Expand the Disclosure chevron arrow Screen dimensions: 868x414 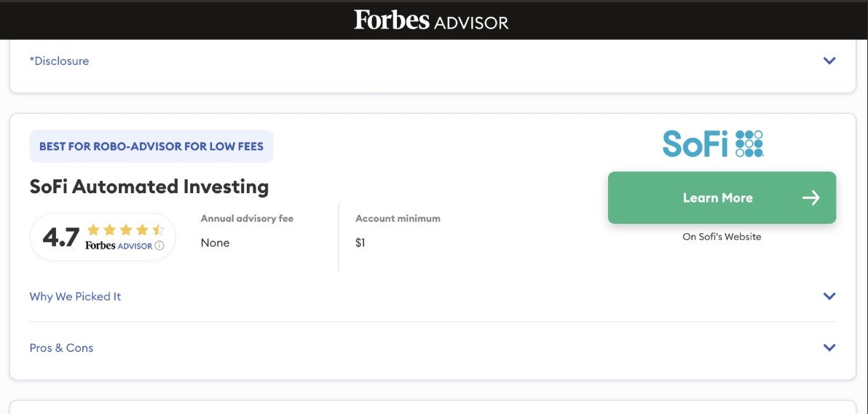829,60
